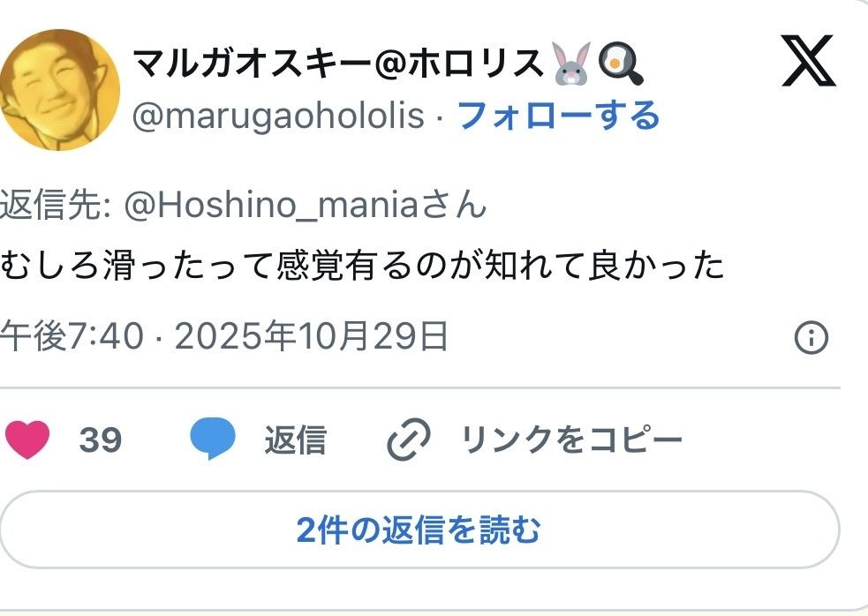This screenshot has width=868, height=616.
Task: Open the tweet info circle icon
Action: pyautogui.click(x=811, y=337)
